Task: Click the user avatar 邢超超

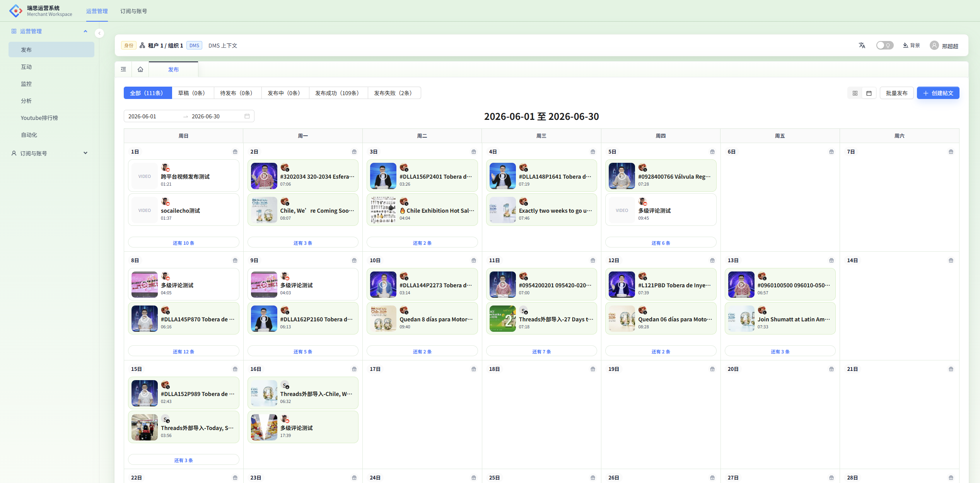Action: 944,46
